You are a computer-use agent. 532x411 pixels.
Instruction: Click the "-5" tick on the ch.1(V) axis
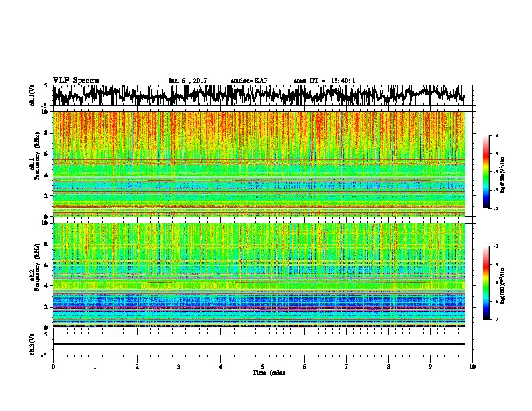coord(45,106)
